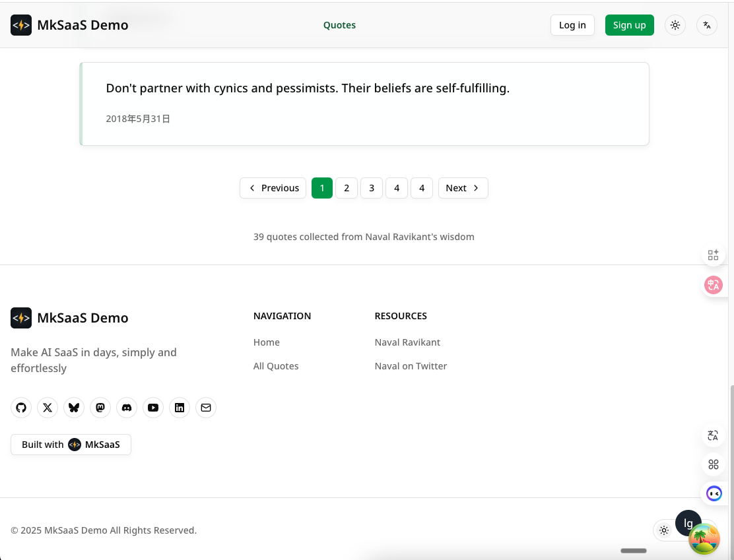
Task: Open the Bluesky butterfly icon link
Action: pos(74,408)
